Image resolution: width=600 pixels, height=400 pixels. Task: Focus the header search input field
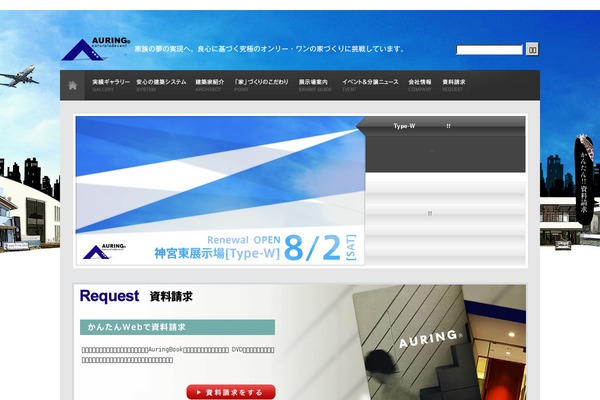(x=489, y=50)
